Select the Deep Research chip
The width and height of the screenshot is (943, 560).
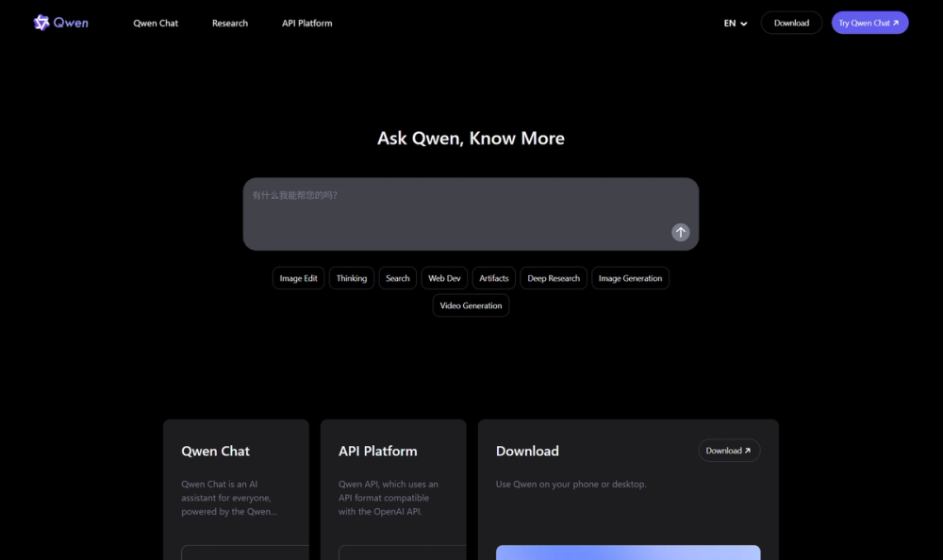(554, 278)
